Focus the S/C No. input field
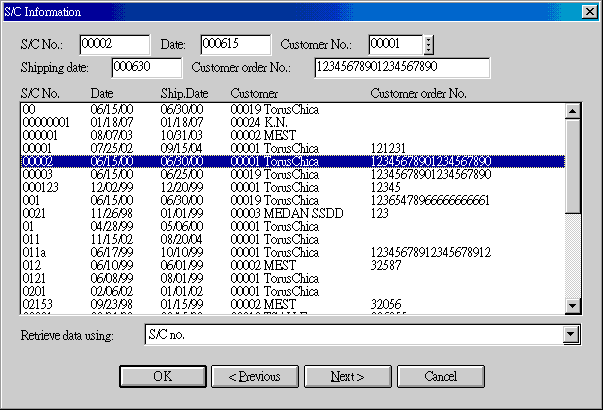 113,45
